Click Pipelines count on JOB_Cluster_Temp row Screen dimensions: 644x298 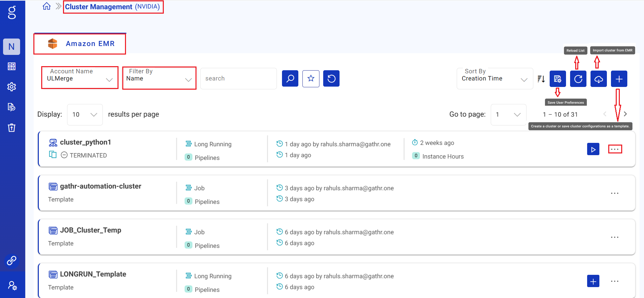[202, 245]
